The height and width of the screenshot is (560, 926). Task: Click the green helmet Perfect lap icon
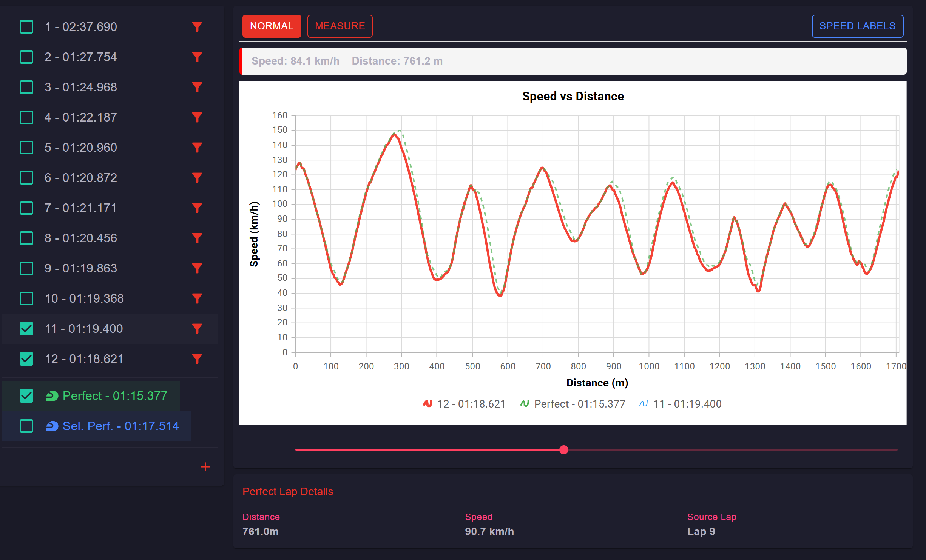click(x=52, y=396)
